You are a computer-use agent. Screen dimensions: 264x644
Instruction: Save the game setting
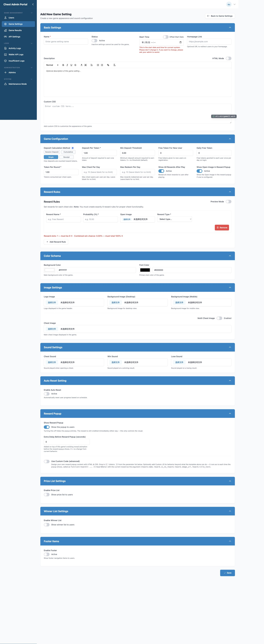click(227, 573)
